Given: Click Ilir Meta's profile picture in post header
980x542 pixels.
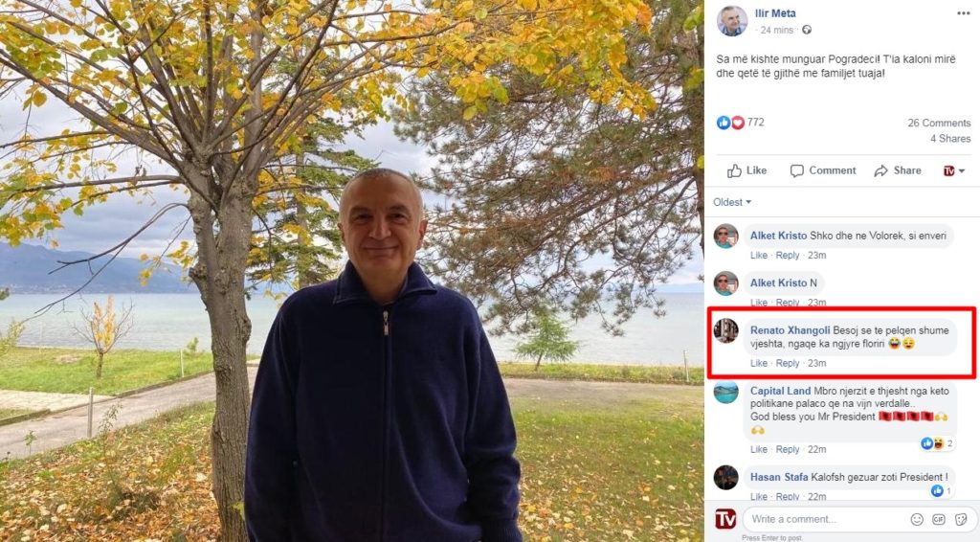Looking at the screenshot, I should pyautogui.click(x=732, y=20).
